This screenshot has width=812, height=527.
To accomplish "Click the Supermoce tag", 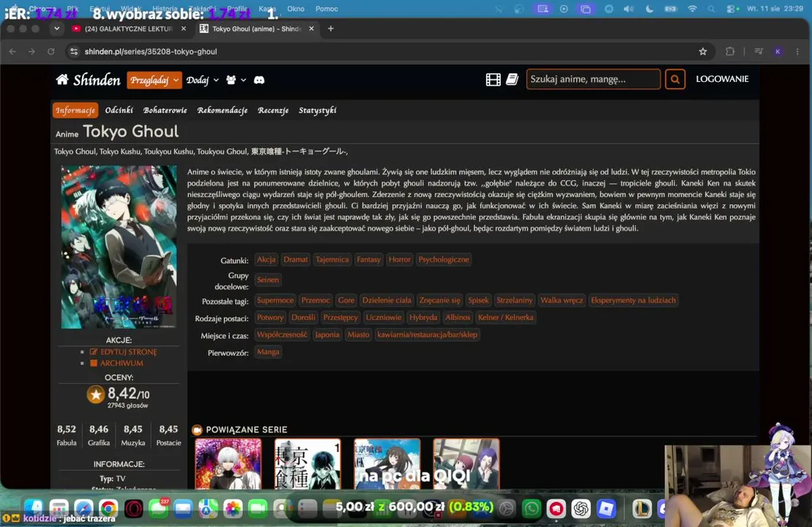I will coord(275,300).
